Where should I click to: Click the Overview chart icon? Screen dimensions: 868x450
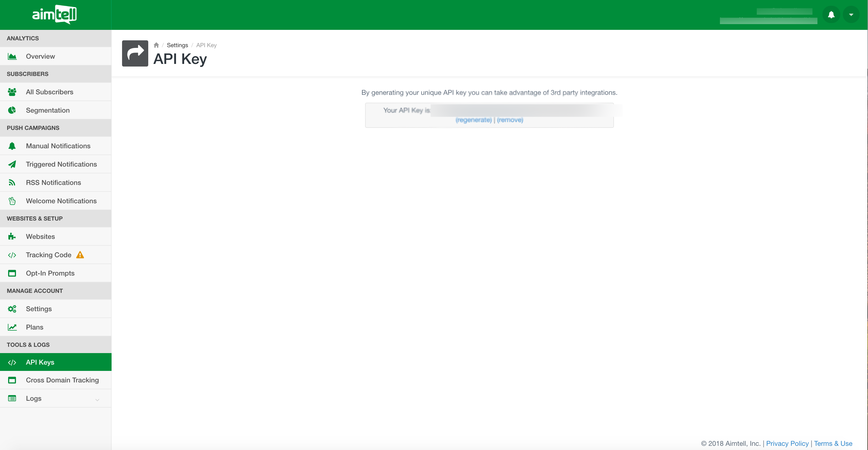[x=12, y=56]
